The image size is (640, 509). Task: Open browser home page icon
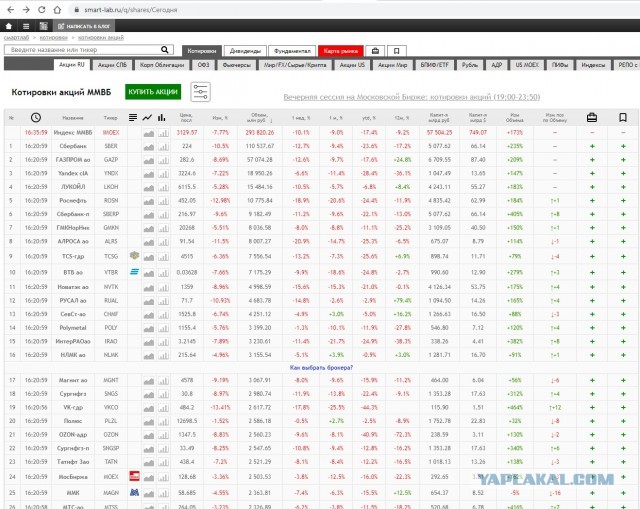pos(57,9)
